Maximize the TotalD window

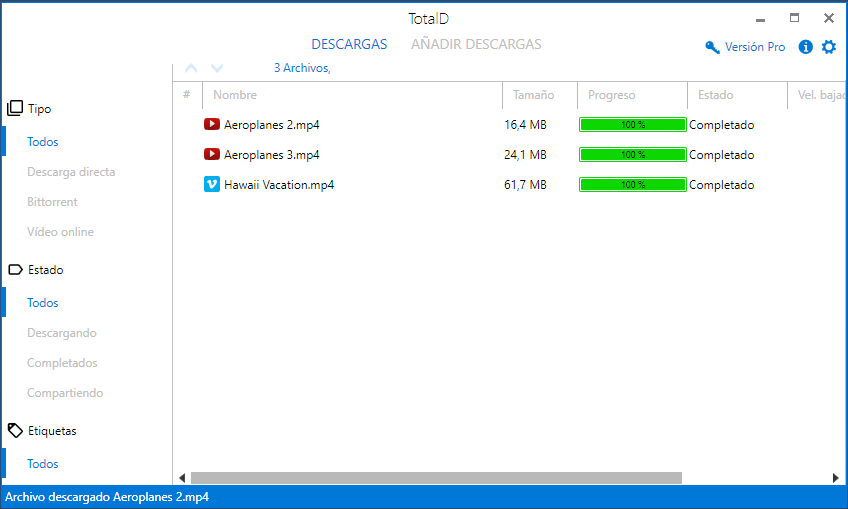[x=794, y=18]
